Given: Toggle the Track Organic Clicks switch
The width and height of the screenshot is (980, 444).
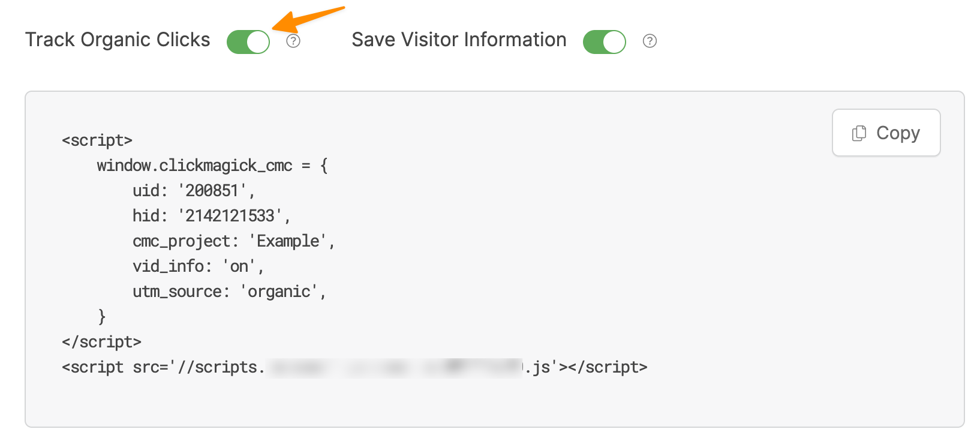Looking at the screenshot, I should (x=248, y=42).
